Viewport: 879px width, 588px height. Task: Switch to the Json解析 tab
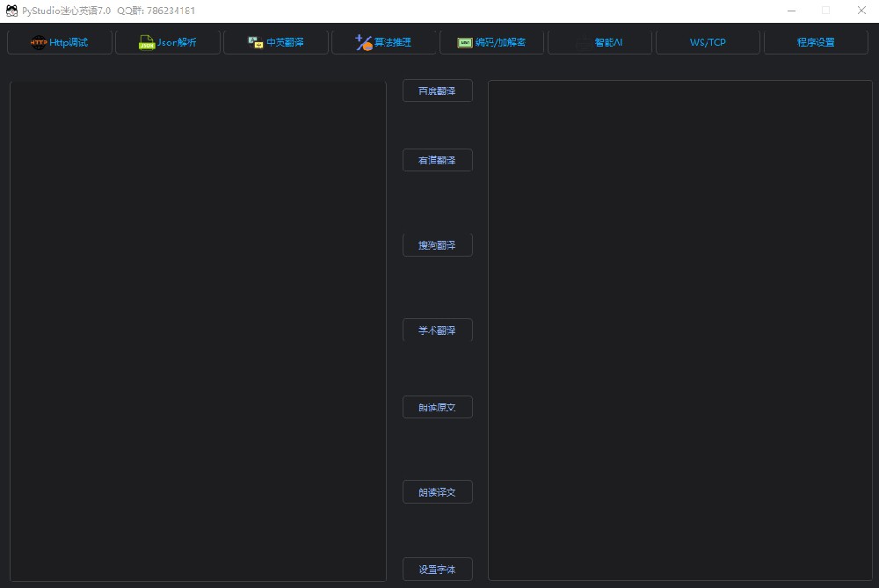pos(167,41)
